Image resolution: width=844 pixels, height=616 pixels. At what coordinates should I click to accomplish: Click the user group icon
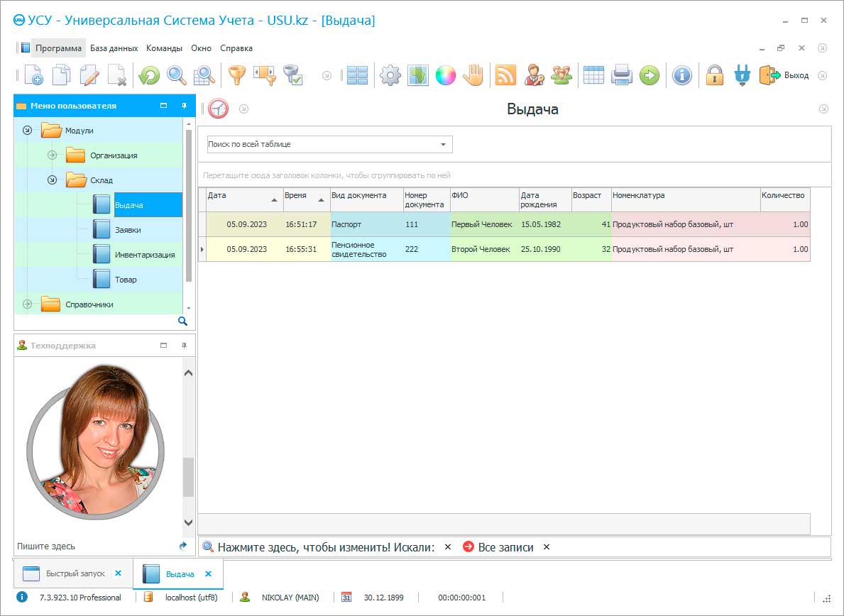click(x=561, y=75)
